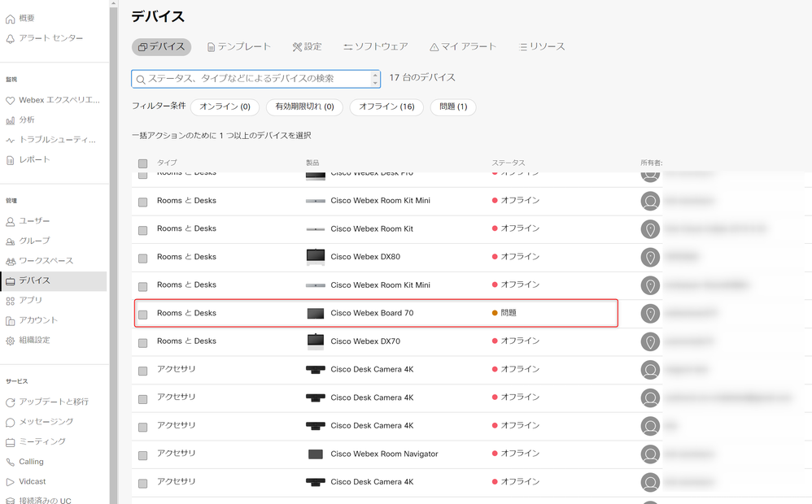812x504 pixels.
Task: Check the Cisco Webex Room Kit row checkbox
Action: (x=143, y=230)
